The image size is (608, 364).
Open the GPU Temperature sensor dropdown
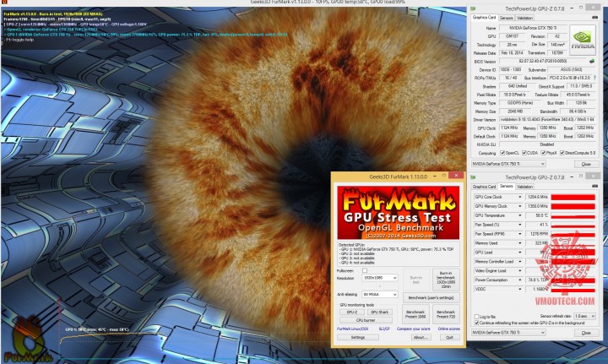519,215
